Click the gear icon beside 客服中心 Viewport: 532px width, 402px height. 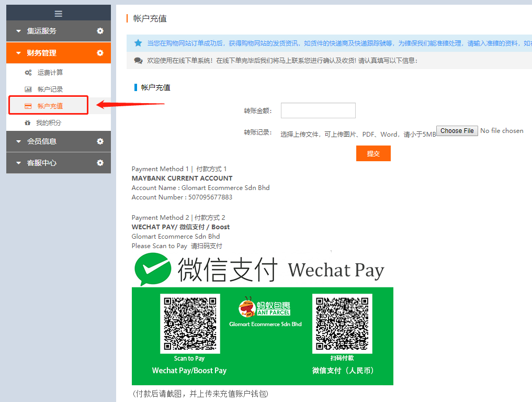(100, 163)
